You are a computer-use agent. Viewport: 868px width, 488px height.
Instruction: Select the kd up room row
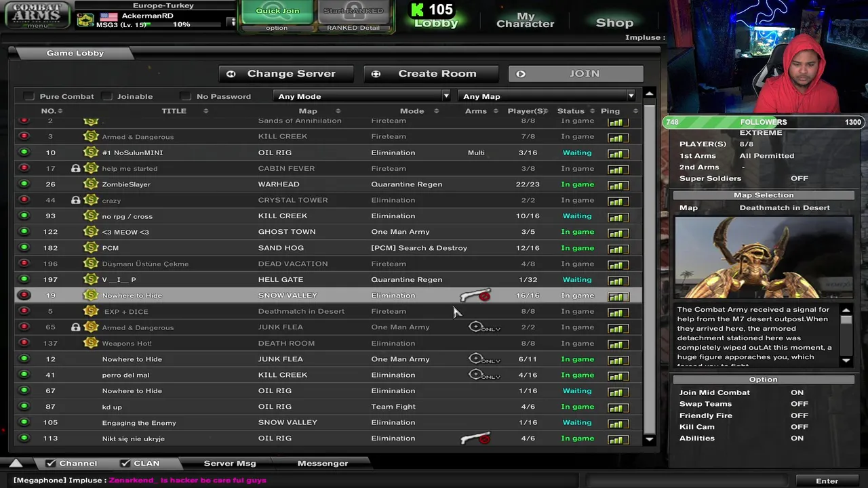click(328, 407)
